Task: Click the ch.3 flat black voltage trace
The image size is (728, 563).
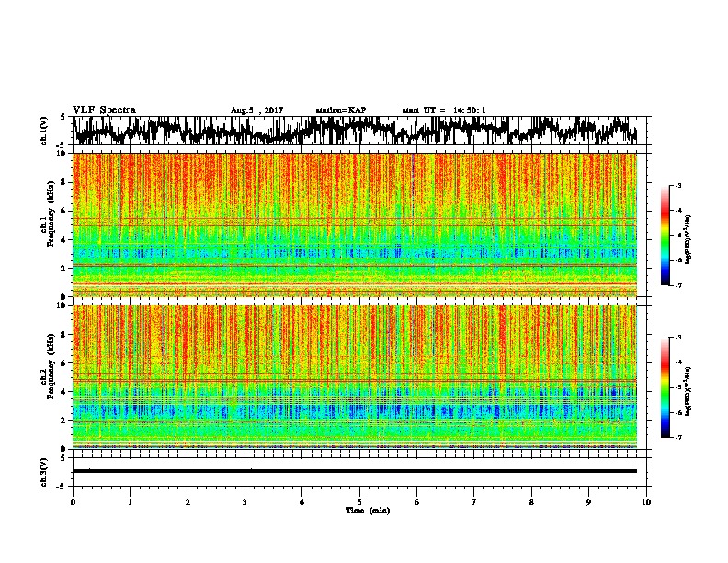Action: pyautogui.click(x=355, y=471)
